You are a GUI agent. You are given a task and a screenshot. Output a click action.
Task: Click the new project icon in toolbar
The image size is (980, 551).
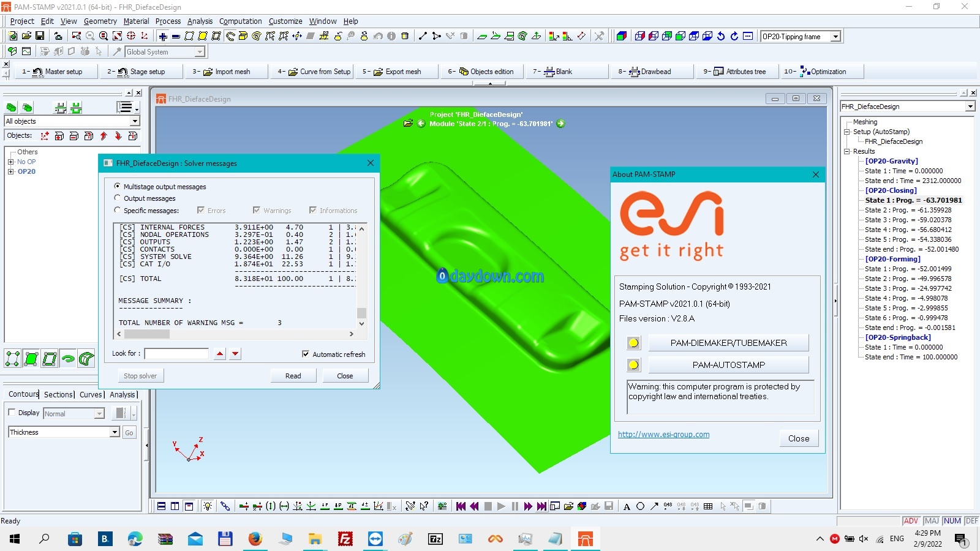tap(13, 36)
